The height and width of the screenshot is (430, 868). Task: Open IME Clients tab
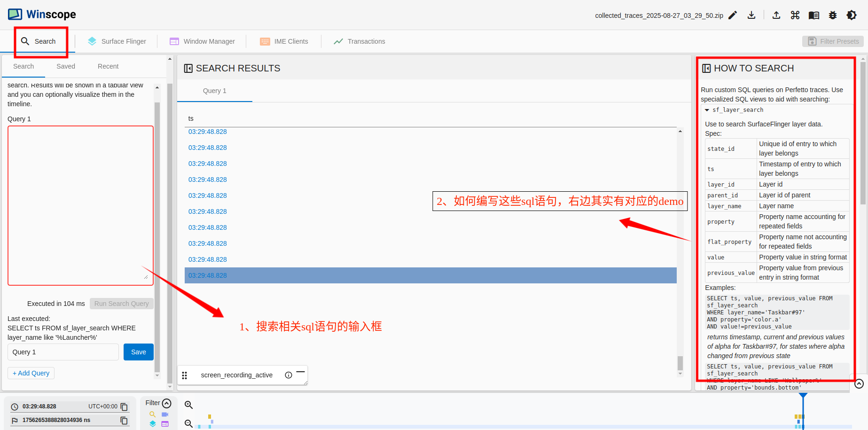(x=284, y=41)
